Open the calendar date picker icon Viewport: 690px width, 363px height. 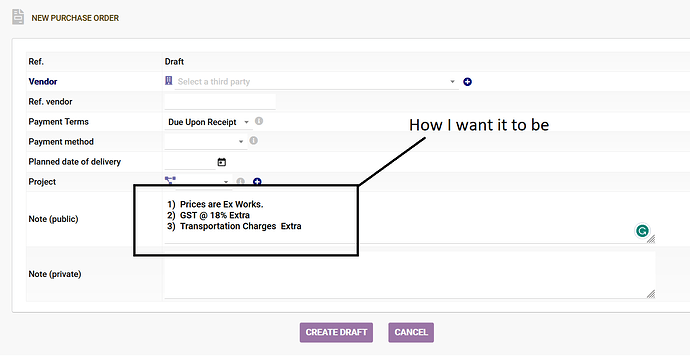coord(222,162)
